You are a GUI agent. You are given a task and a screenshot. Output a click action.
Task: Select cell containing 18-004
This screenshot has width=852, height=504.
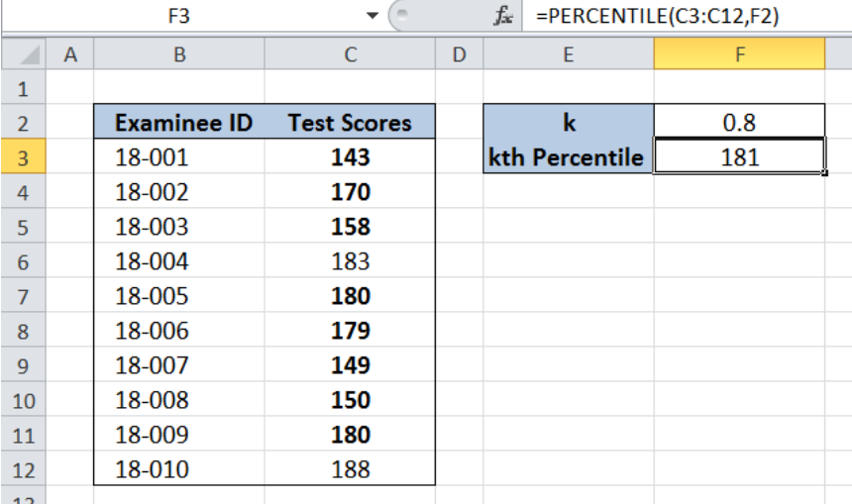179,261
